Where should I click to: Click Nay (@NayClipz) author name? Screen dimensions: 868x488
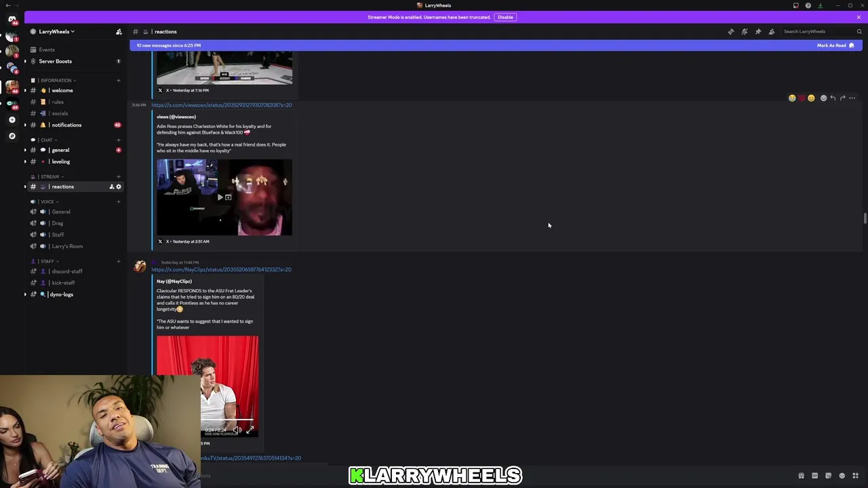pos(174,281)
